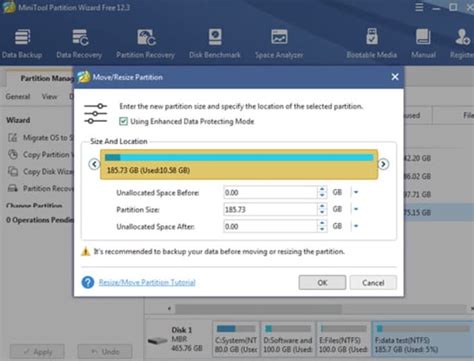The image size is (474, 361).
Task: Select the D:Software partition block
Action: tap(288, 339)
